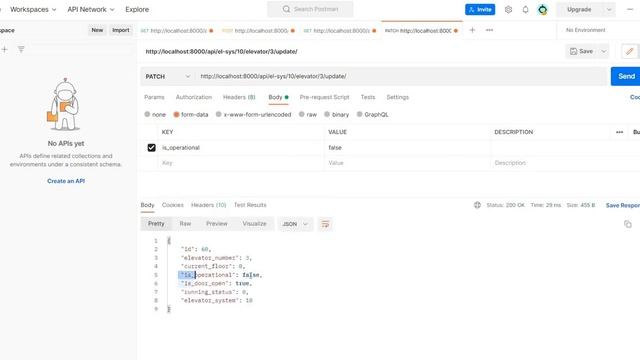Viewport: 640px width, 360px height.
Task: Open the notifications bell
Action: pos(525,9)
